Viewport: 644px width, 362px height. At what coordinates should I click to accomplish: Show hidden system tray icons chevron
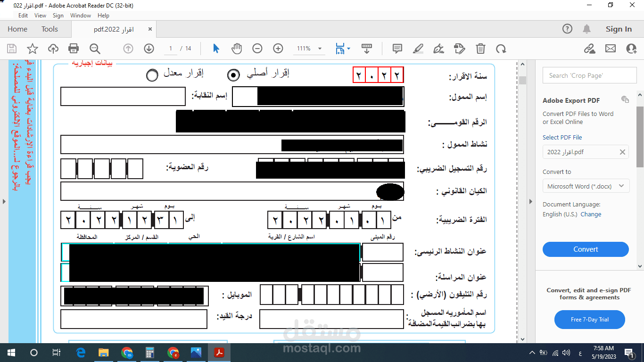pyautogui.click(x=532, y=352)
